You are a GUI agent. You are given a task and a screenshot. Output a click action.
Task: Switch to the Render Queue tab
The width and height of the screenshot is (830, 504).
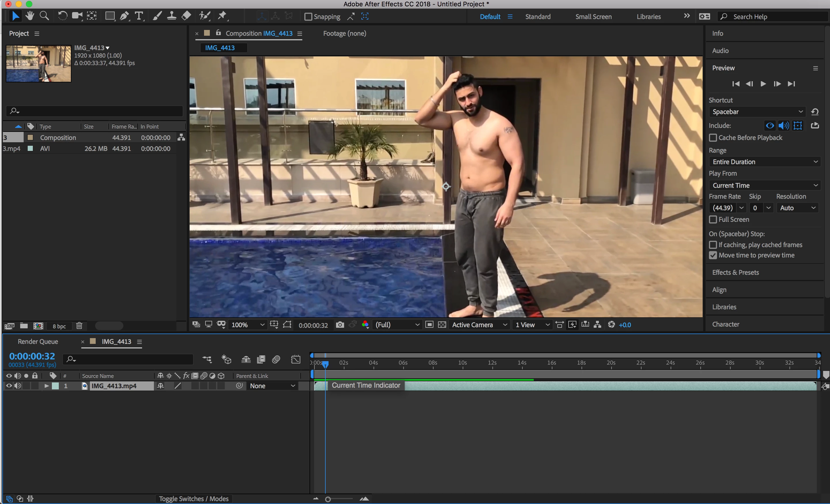click(38, 341)
